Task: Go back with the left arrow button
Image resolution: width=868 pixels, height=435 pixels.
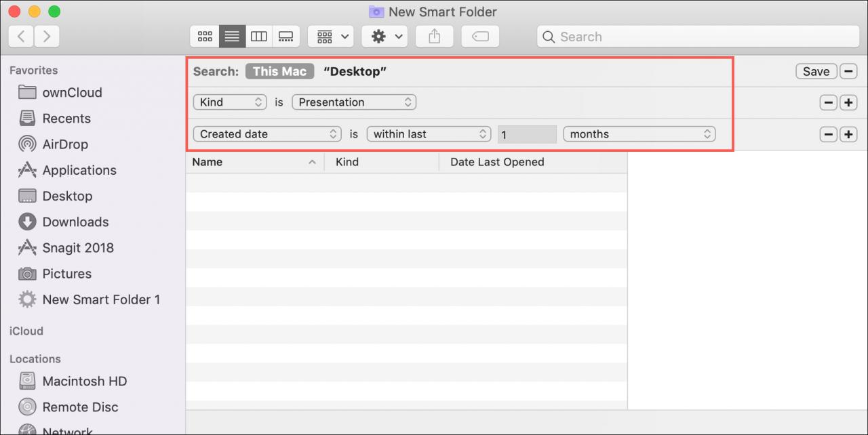Action: click(21, 37)
